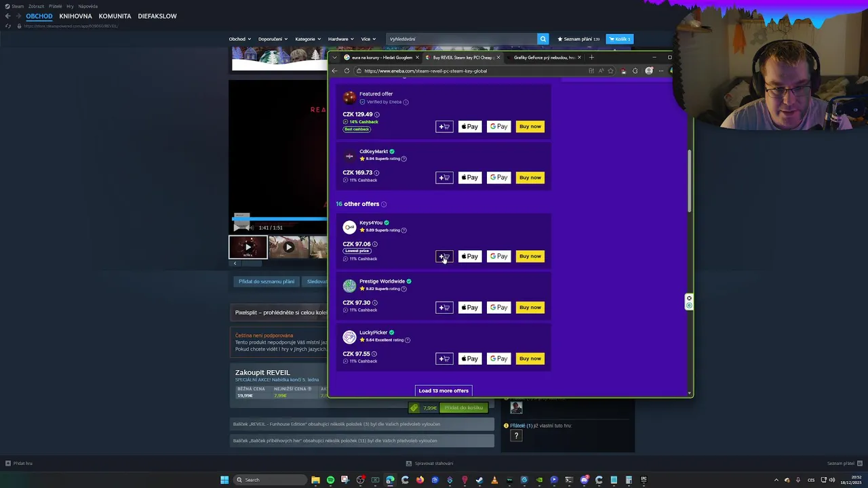Show rating info for CdKeyMarkt
The image size is (868, 488).
tap(403, 159)
